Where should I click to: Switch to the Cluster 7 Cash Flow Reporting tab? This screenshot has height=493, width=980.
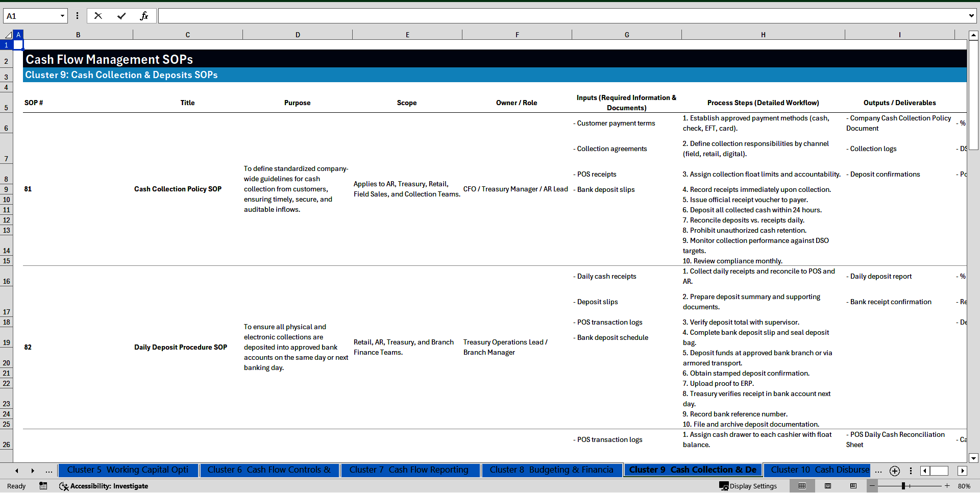pyautogui.click(x=410, y=470)
